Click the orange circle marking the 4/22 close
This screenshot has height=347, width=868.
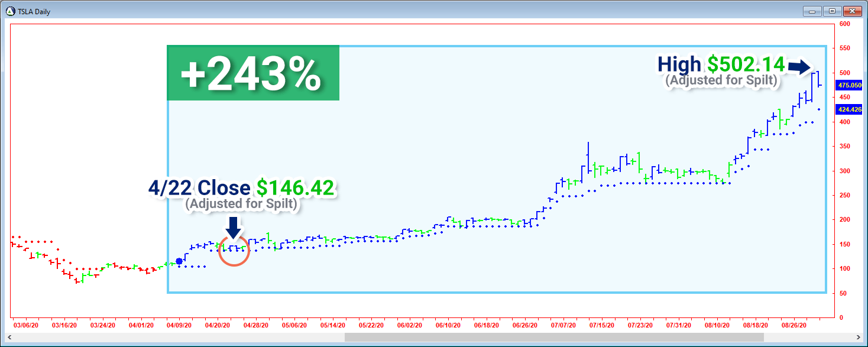click(234, 251)
